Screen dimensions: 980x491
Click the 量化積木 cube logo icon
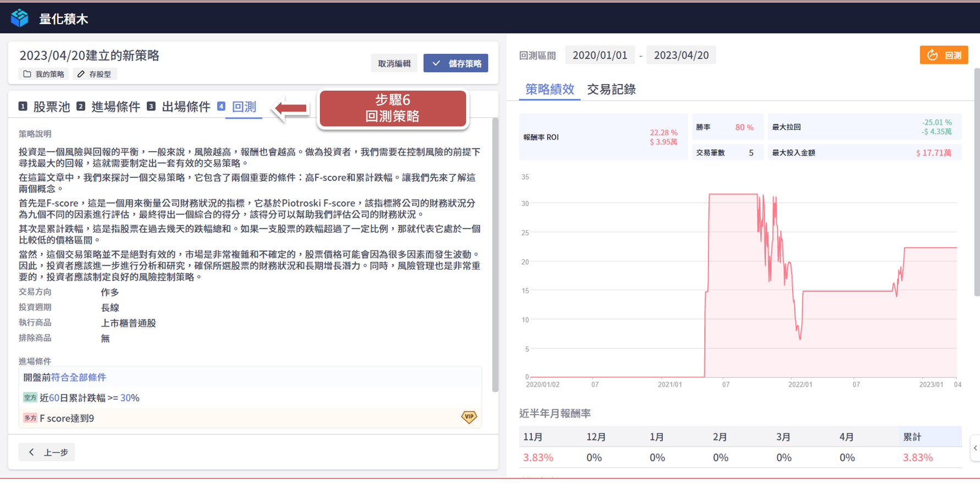point(20,18)
